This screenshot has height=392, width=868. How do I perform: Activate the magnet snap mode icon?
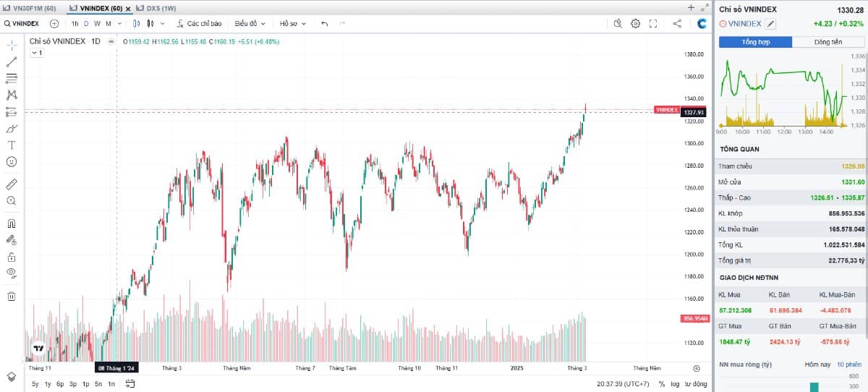tap(12, 223)
